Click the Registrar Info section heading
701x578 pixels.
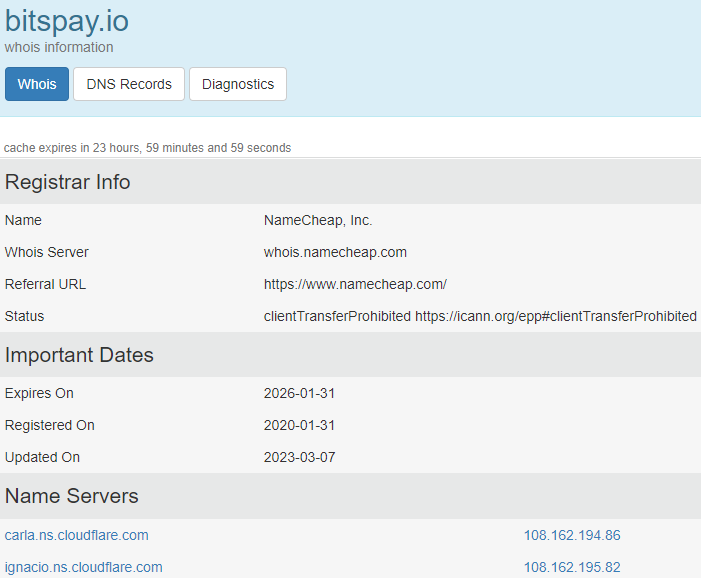68,182
